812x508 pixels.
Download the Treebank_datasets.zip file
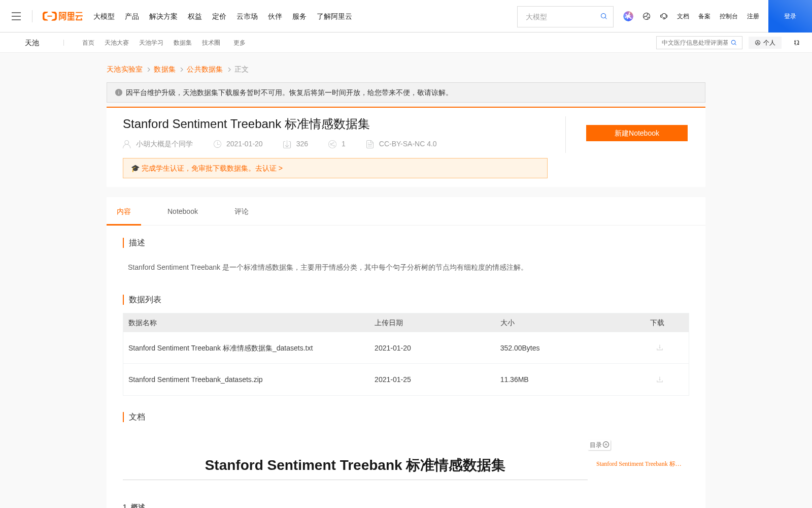tap(660, 379)
